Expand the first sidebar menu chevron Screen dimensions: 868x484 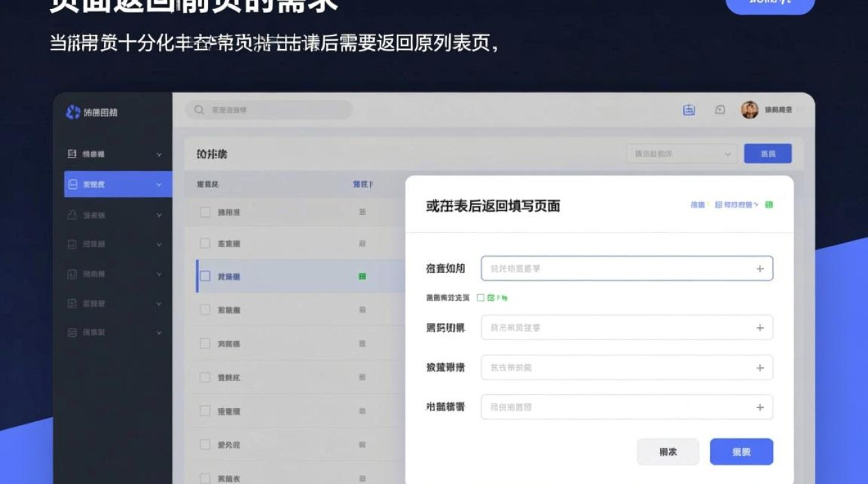tap(159, 154)
